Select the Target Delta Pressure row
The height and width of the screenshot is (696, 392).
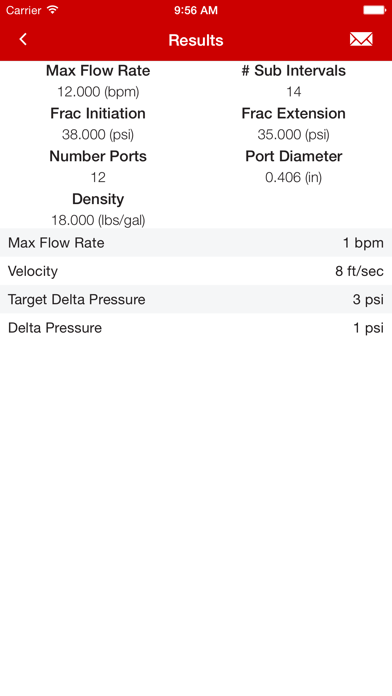pyautogui.click(x=196, y=300)
